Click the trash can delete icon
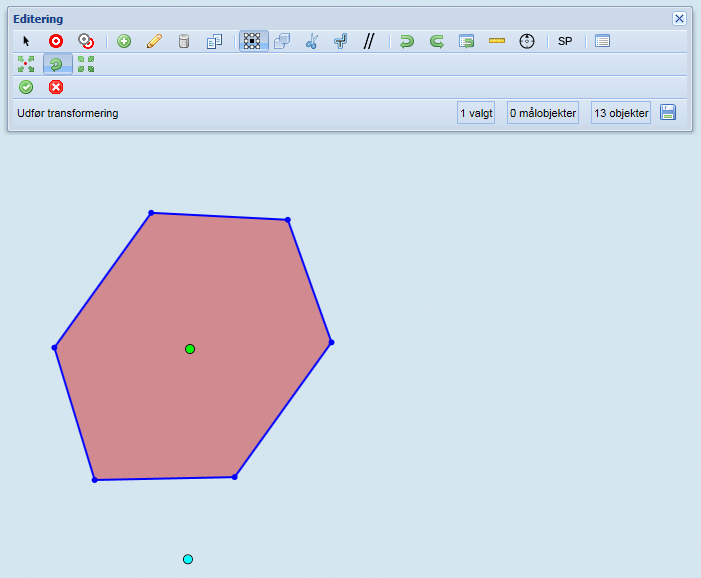This screenshot has width=701, height=578. click(184, 41)
